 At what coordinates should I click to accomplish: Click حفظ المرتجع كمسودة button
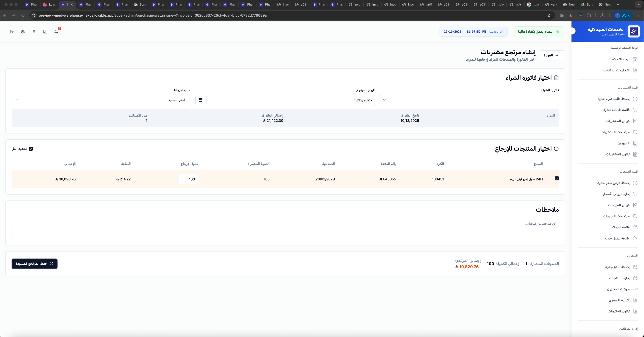(x=34, y=264)
